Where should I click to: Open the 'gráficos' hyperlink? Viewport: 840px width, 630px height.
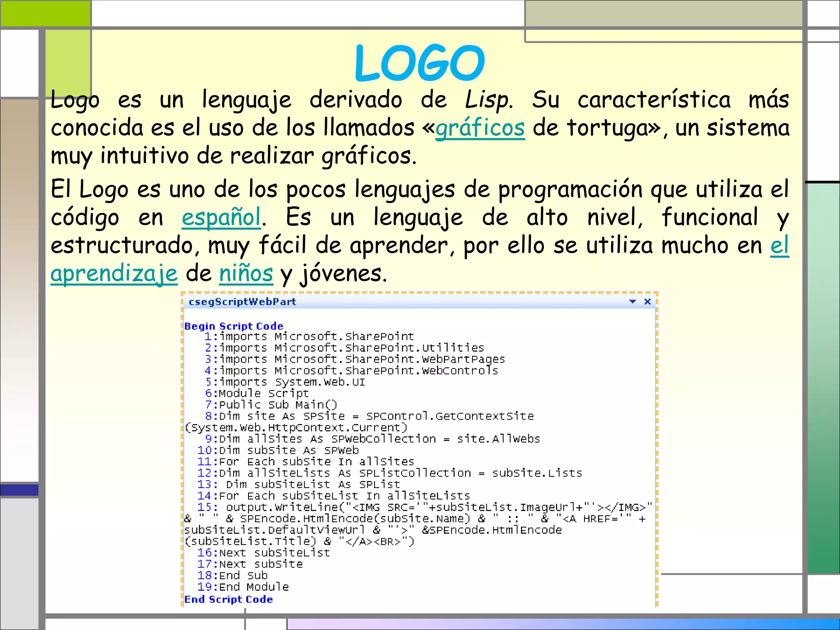click(480, 128)
